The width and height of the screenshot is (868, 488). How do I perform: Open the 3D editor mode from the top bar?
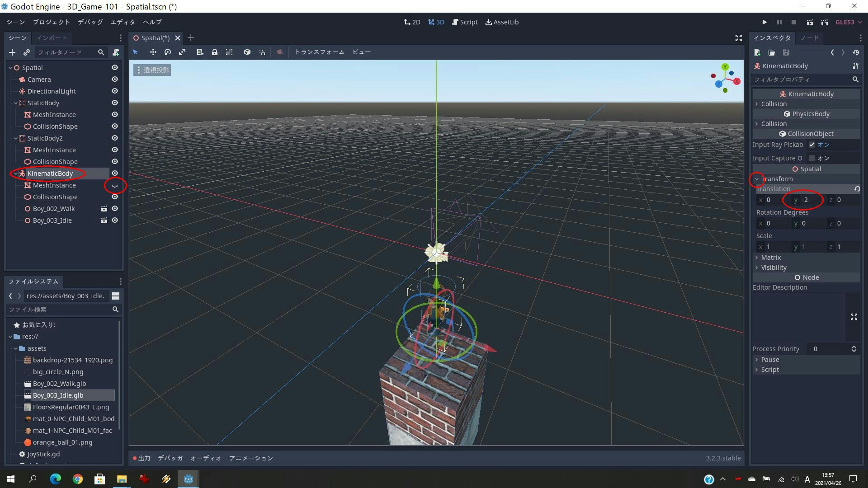(436, 22)
